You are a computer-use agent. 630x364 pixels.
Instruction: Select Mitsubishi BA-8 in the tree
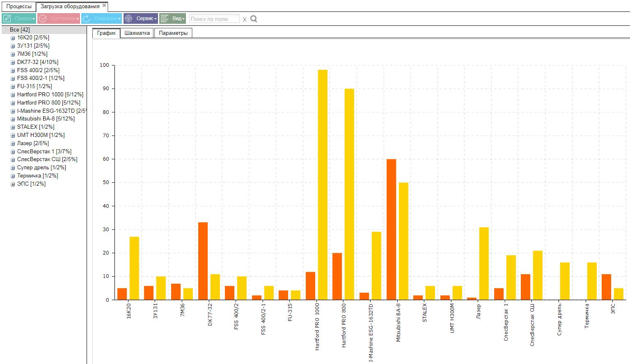[x=46, y=119]
